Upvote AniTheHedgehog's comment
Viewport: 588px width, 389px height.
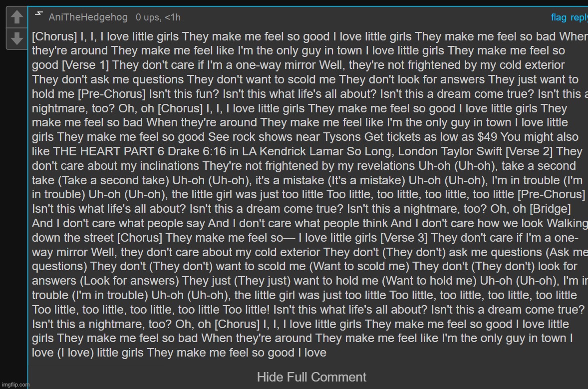coord(16,17)
